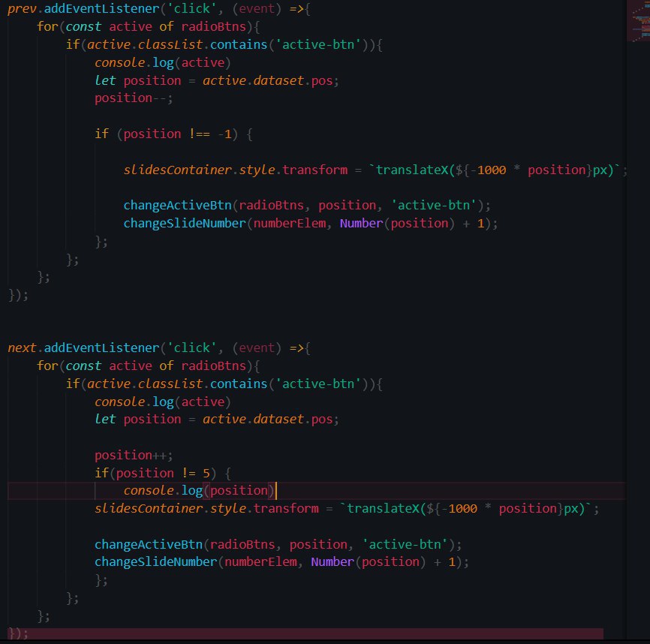Click 'radioBtns' in the prev handler's for loop
This screenshot has width=650, height=644.
click(213, 26)
